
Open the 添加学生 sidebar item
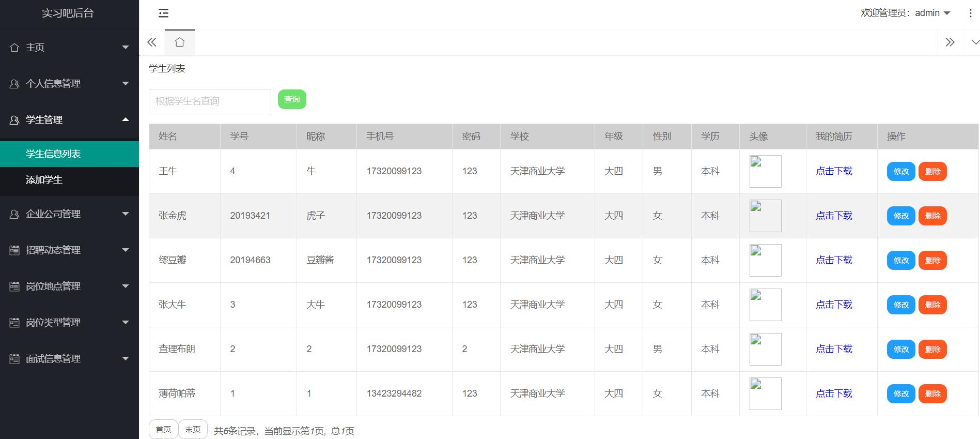69,180
